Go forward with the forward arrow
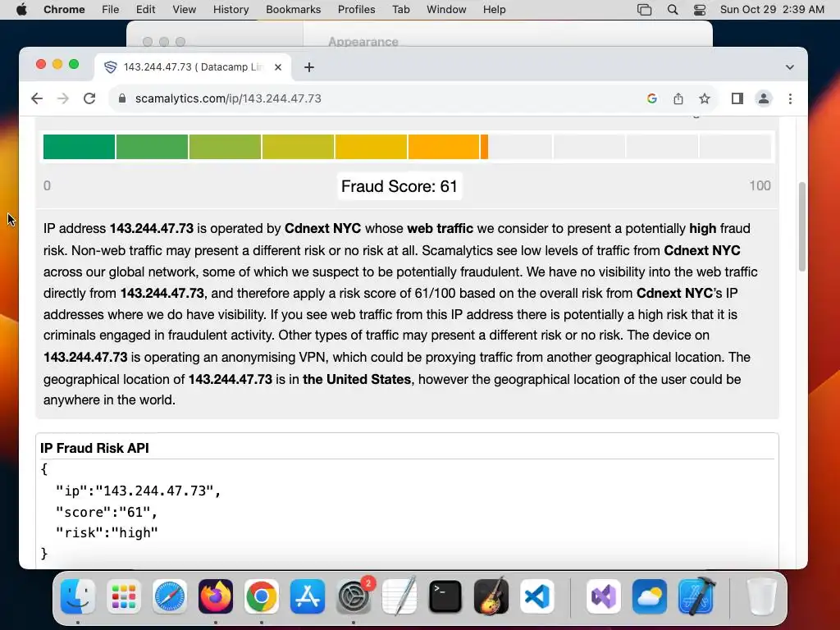 click(x=63, y=98)
